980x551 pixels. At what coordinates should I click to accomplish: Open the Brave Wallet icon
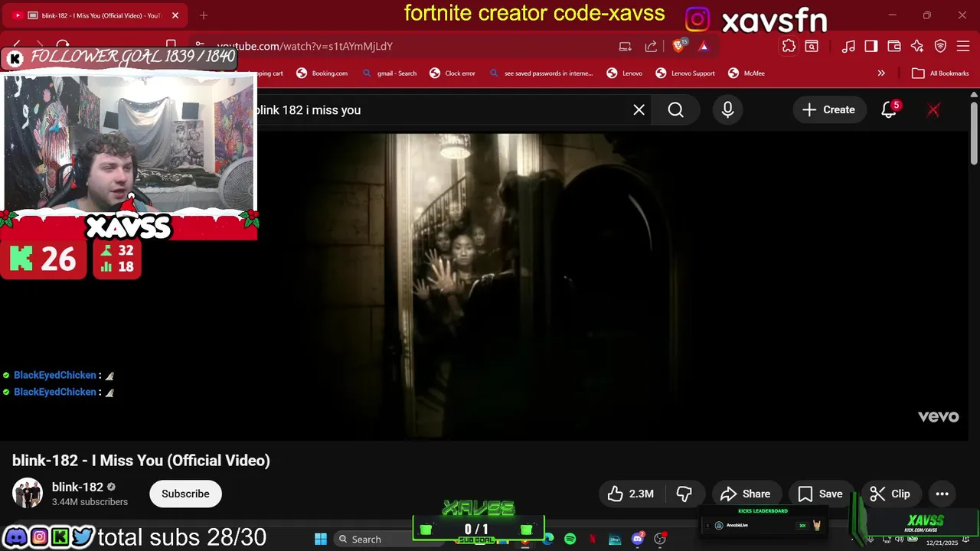pos(894,46)
